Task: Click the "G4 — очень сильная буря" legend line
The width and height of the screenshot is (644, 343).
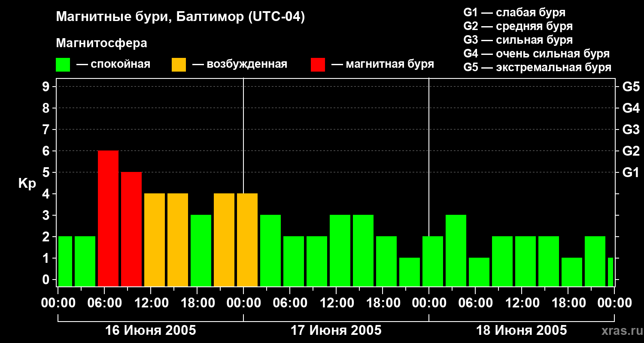Action: coord(536,54)
